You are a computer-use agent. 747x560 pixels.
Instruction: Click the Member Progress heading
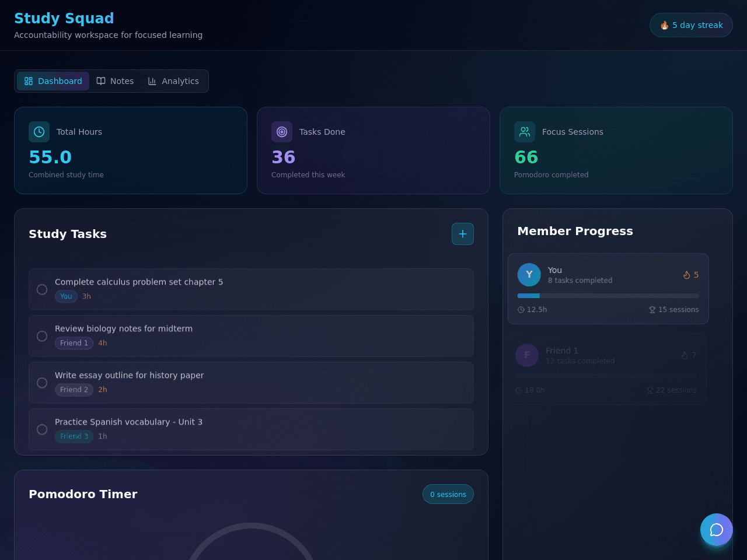575,231
